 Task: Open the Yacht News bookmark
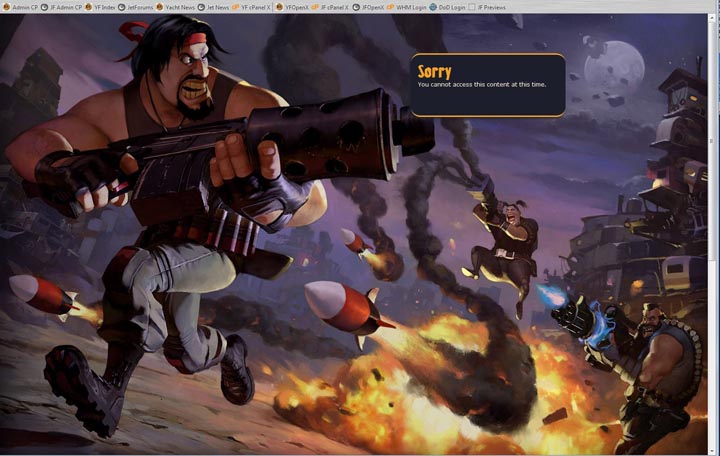tap(175, 7)
